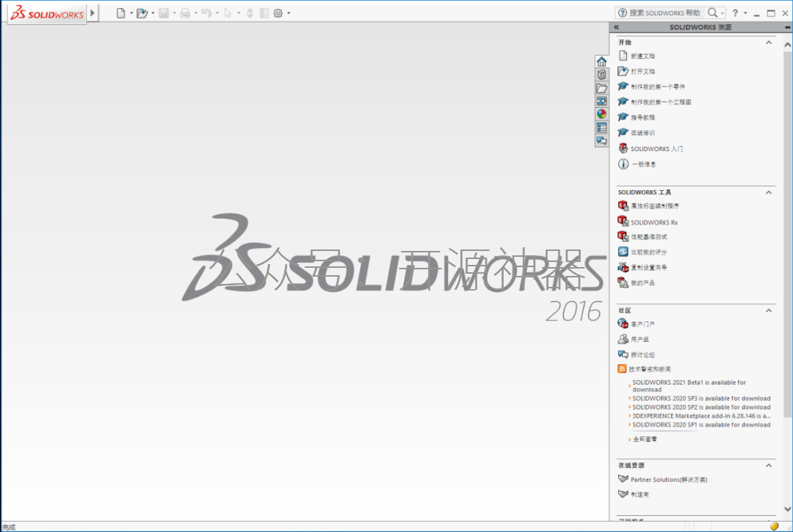The height and width of the screenshot is (532, 793).
Task: Pin the task pane with pushpin
Action: tap(787, 27)
